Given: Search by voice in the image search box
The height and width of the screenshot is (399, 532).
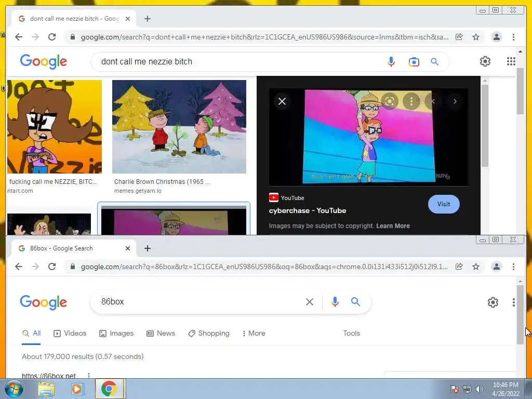Looking at the screenshot, I should [391, 62].
